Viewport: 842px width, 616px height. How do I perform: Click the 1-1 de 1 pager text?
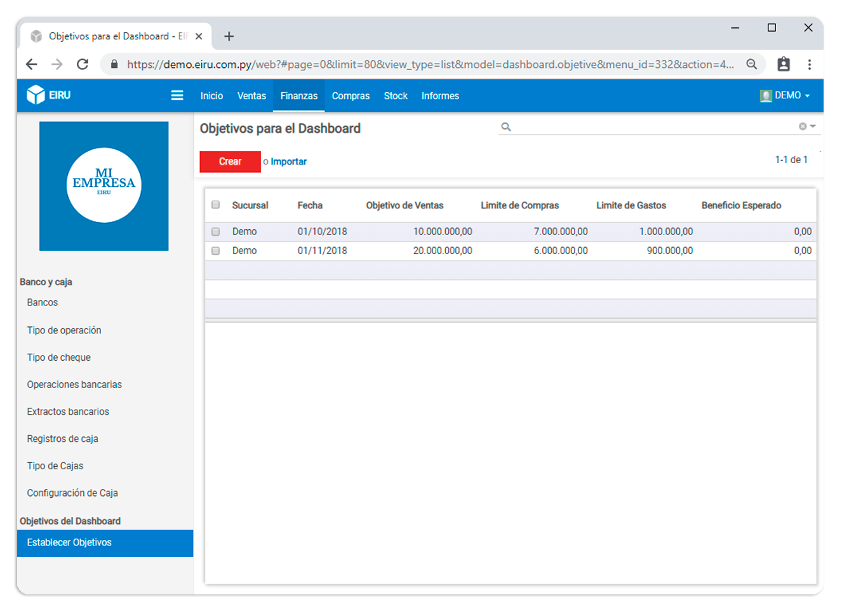tap(791, 160)
